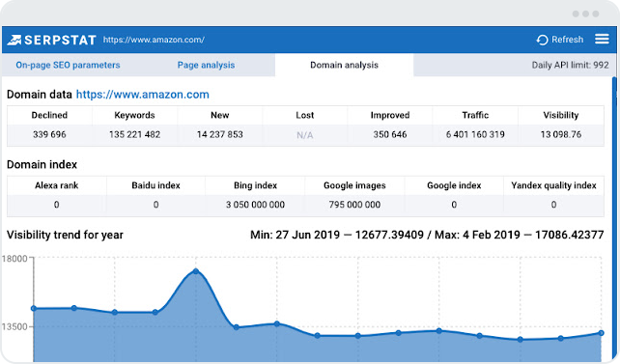Click the Min/Max visibility summary text
Viewport: 620px width, 364px height.
pyautogui.click(x=427, y=236)
